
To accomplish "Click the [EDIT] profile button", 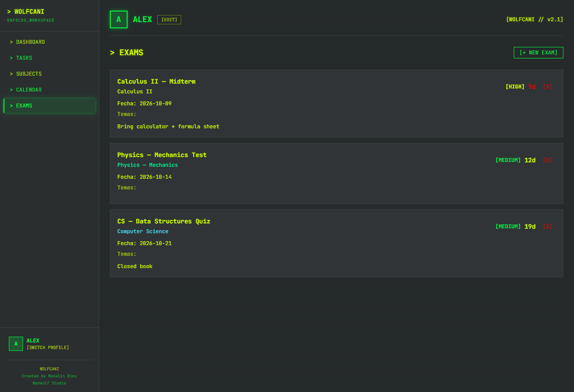I will tap(169, 20).
